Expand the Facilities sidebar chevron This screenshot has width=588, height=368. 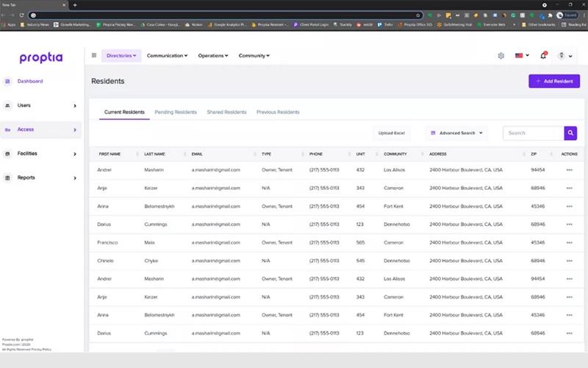tap(75, 154)
